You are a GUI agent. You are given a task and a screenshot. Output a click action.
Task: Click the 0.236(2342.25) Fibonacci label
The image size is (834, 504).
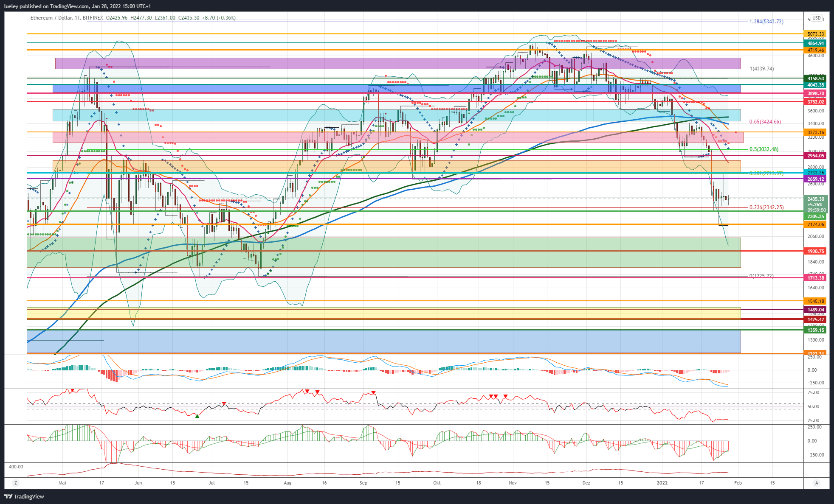tap(766, 207)
